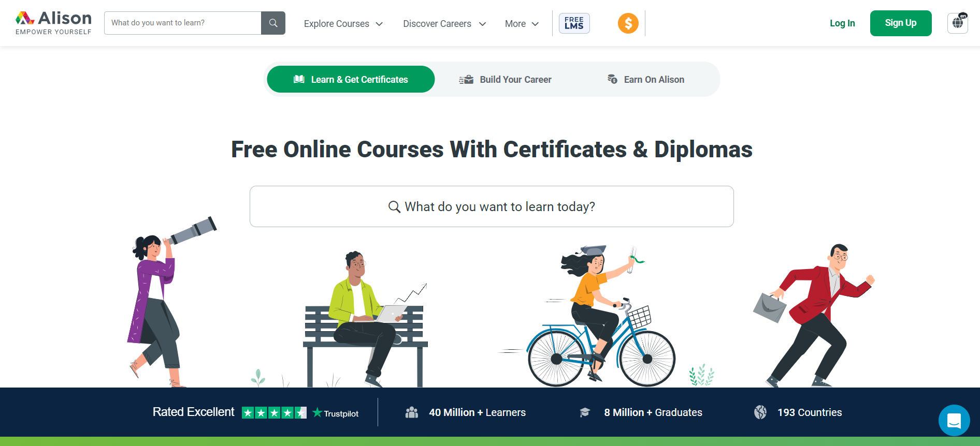Screen dimensions: 980x446
Task: Switch to the Earn On Alison tab
Action: 646,80
